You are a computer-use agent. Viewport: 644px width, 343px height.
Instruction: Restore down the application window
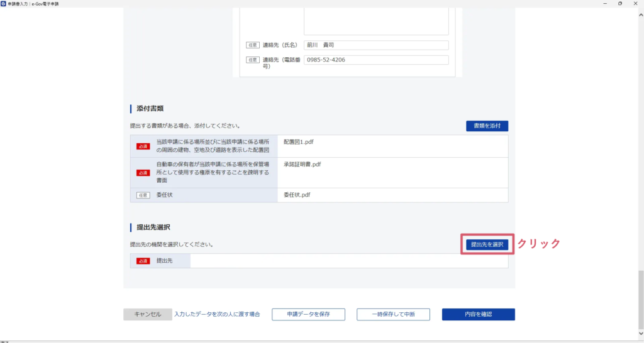coord(619,4)
